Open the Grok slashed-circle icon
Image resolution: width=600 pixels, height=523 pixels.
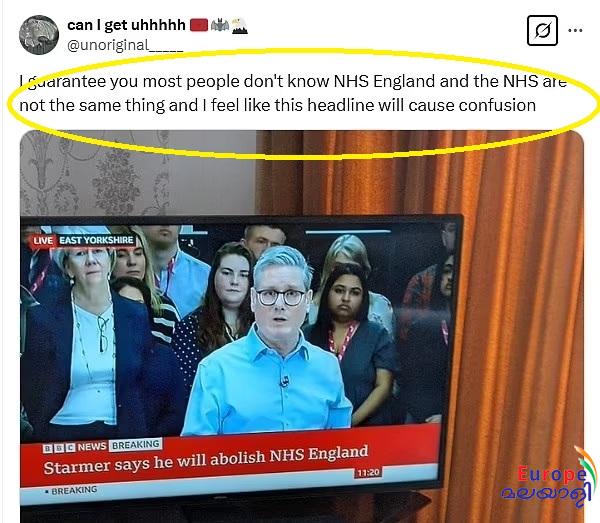click(x=542, y=31)
